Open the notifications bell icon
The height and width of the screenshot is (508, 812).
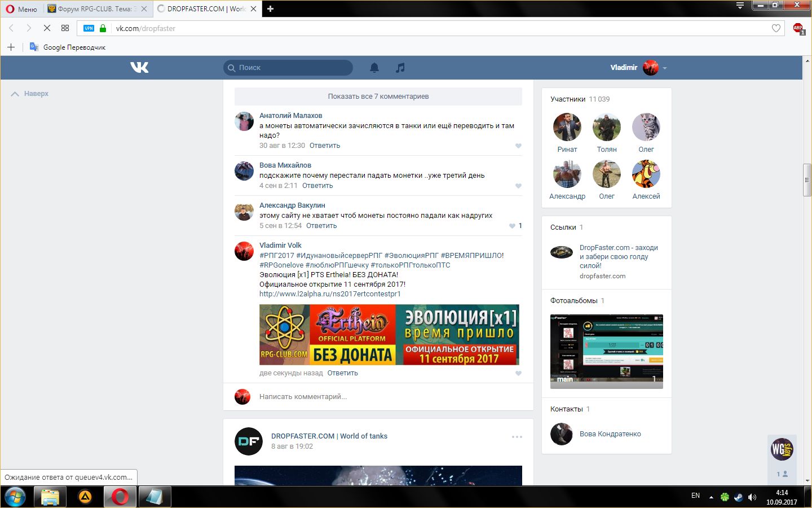click(x=374, y=68)
